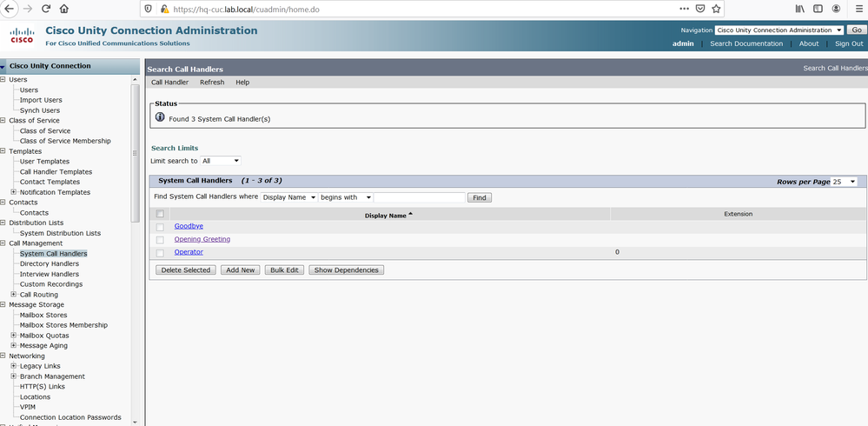Reload the page with the refresh icon
Screen dimensions: 868x426
pyautogui.click(x=46, y=9)
